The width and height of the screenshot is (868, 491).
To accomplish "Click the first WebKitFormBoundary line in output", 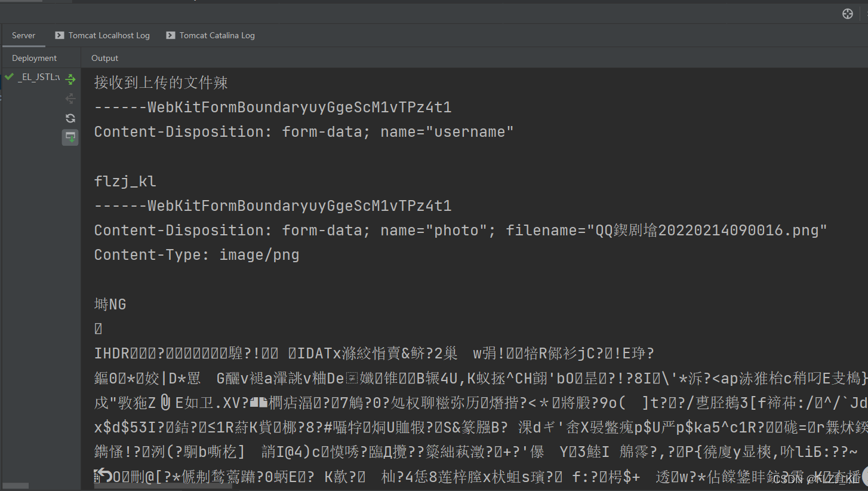I will [x=273, y=108].
